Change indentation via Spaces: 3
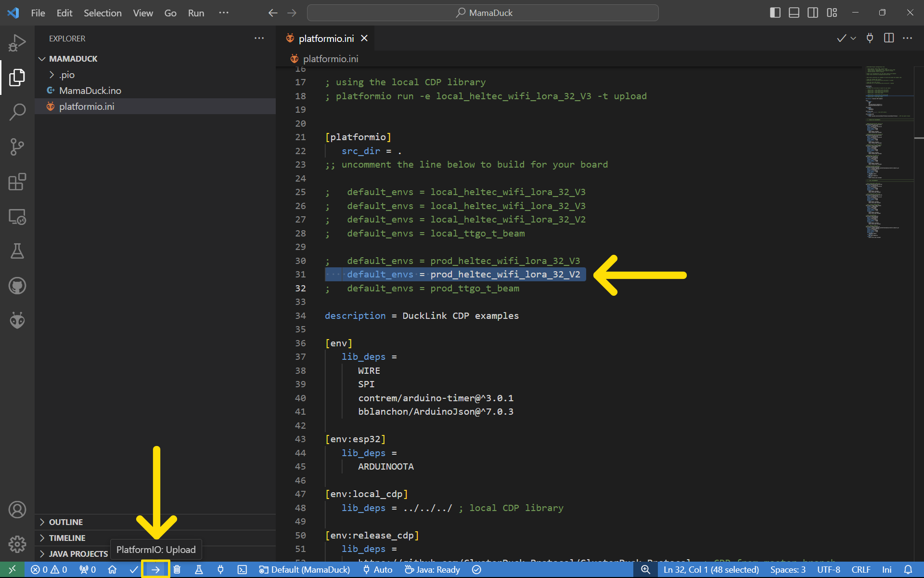Screen dimensions: 924x578 pos(788,570)
